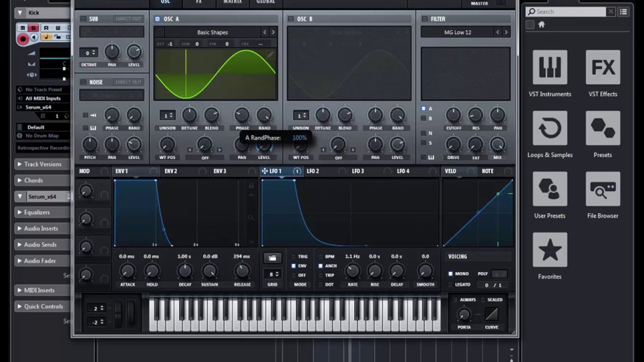644x362 pixels.
Task: Open the MATRIX tab in Serum
Action: click(232, 2)
